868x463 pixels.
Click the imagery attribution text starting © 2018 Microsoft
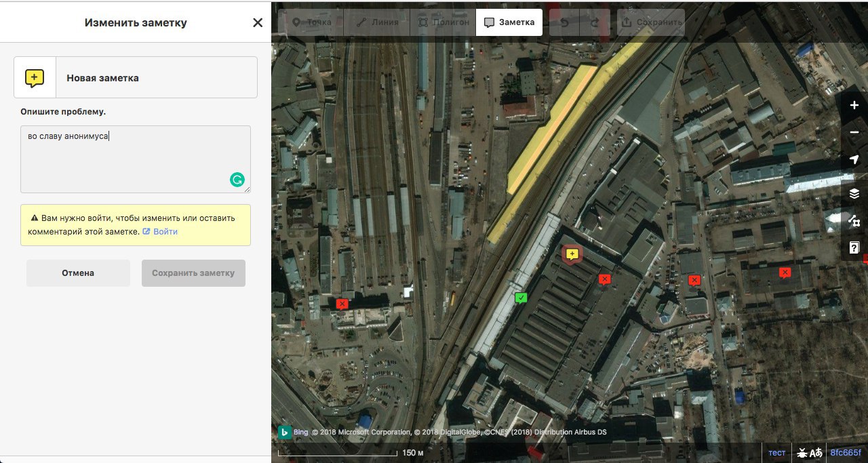[459, 432]
